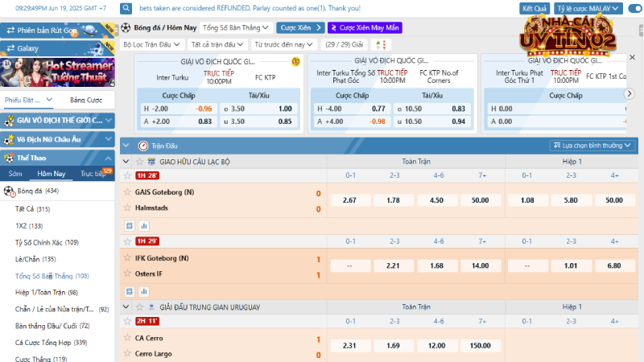
Task: Collapse the Giải Đấu Trung Gian Uruguay section
Action: coord(126,307)
